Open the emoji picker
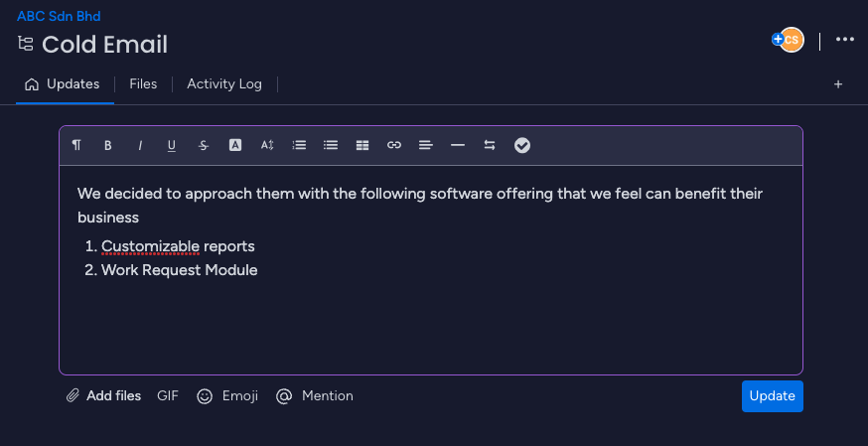 tap(228, 395)
